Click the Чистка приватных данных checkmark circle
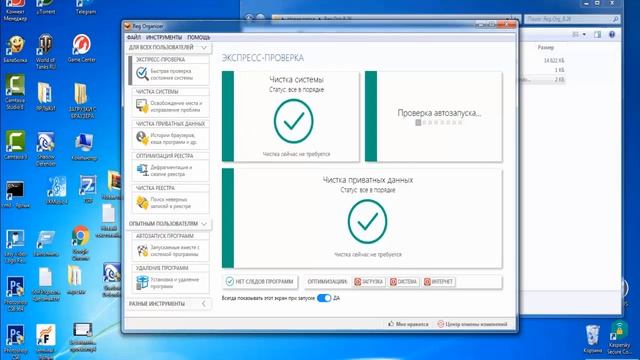640x360 pixels. pyautogui.click(x=367, y=222)
